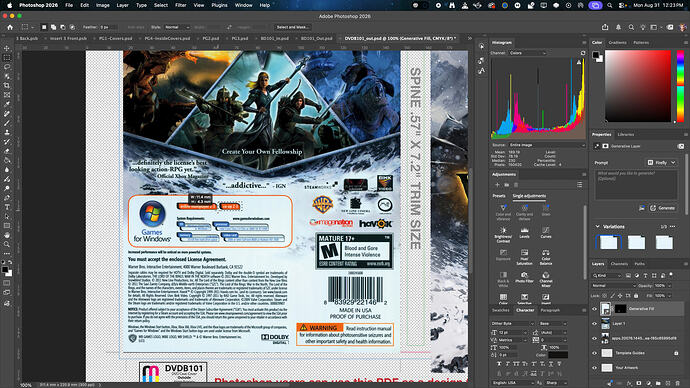Toggle Faux Bold in Character panel
Viewport: 690px width, 388px height.
[499, 364]
